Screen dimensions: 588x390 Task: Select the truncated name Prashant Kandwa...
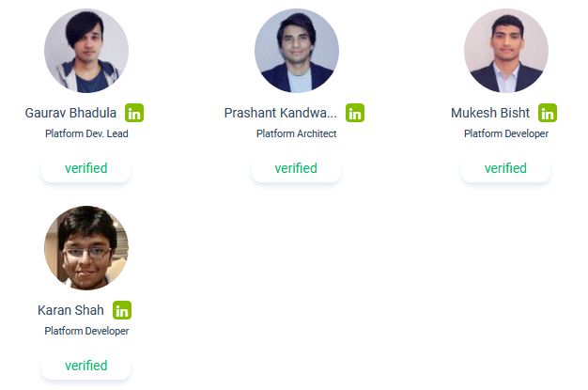pos(280,113)
